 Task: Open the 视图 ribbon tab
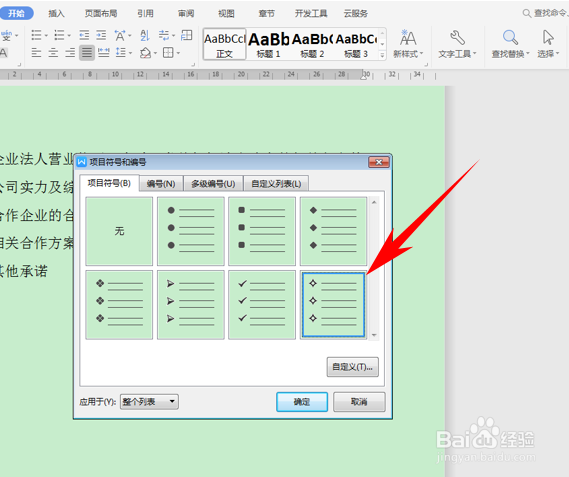pos(226,13)
